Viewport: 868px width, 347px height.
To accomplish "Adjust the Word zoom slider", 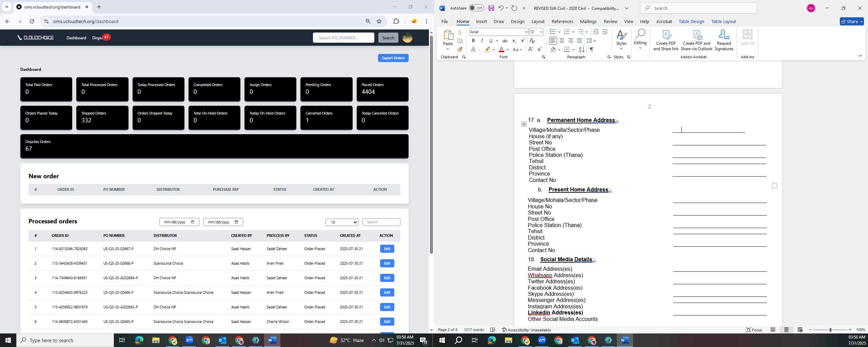I will [x=830, y=330].
